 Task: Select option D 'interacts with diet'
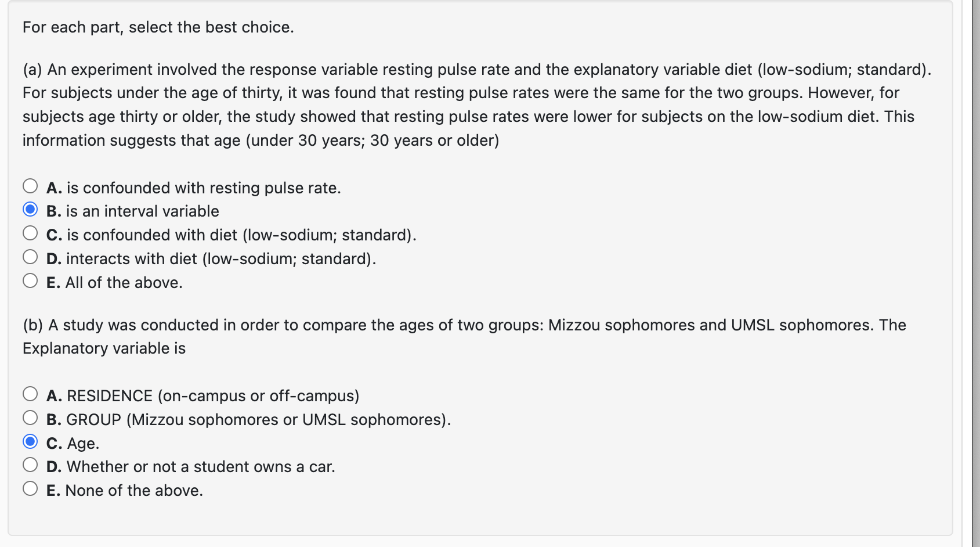click(x=30, y=255)
